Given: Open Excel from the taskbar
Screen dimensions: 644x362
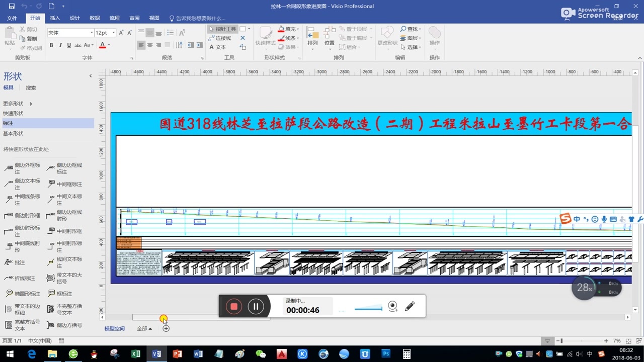Looking at the screenshot, I should [x=135, y=353].
